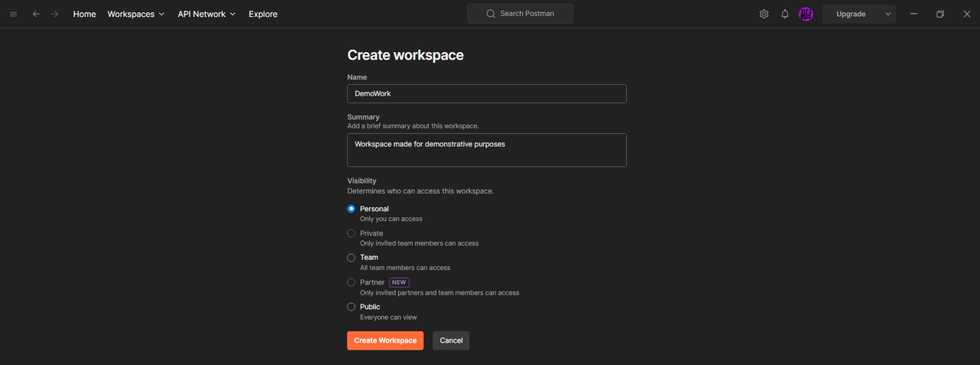Click 'All team members can access' text
The width and height of the screenshot is (980, 365).
pyautogui.click(x=405, y=268)
